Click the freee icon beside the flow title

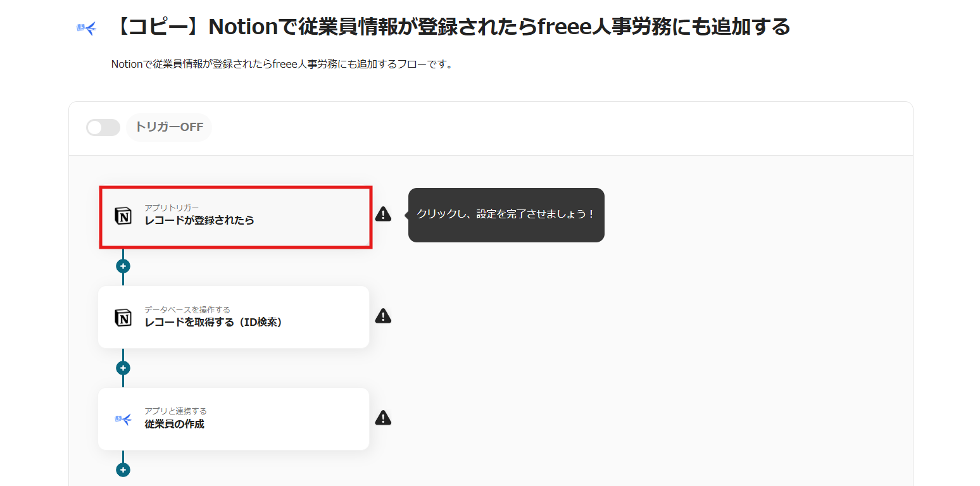click(x=86, y=28)
